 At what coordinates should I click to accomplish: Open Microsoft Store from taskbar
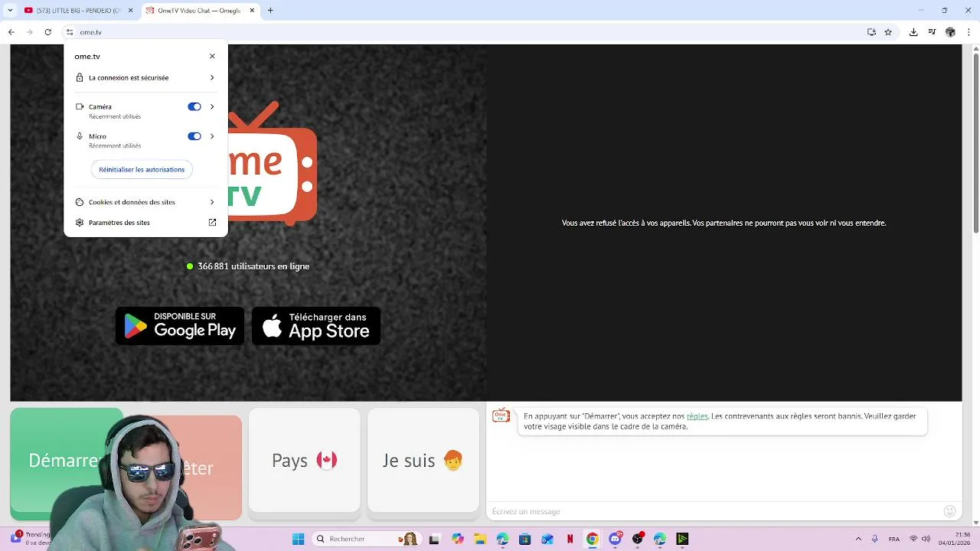[524, 539]
